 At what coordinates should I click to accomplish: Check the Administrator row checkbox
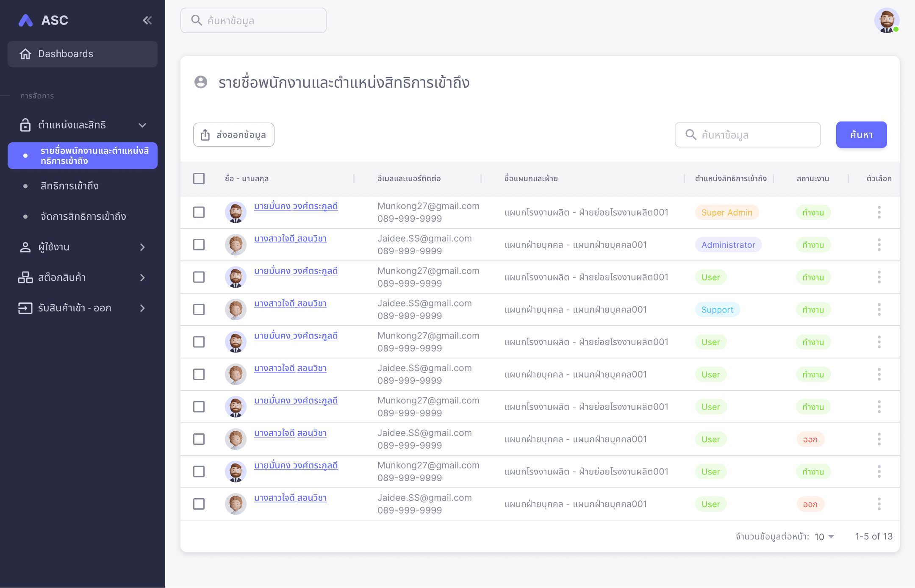(x=199, y=245)
